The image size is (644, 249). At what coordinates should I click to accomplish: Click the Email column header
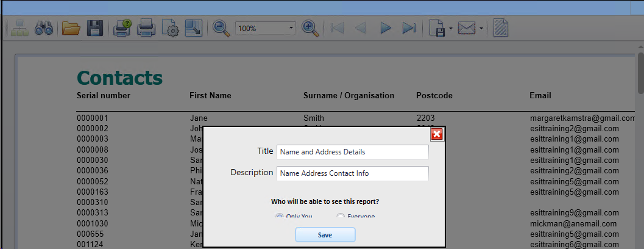point(540,95)
